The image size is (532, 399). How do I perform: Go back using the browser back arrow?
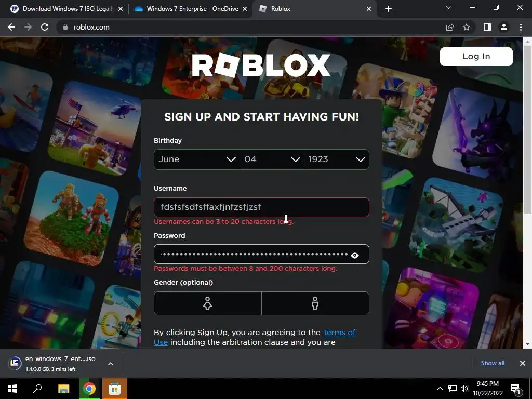coord(11,27)
